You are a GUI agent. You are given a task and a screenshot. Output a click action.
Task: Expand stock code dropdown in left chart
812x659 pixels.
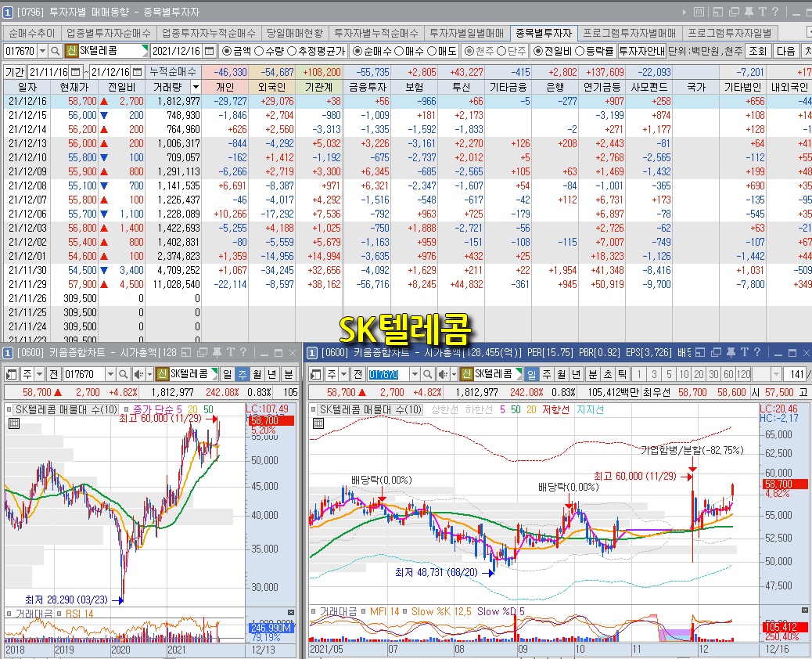coord(110,373)
